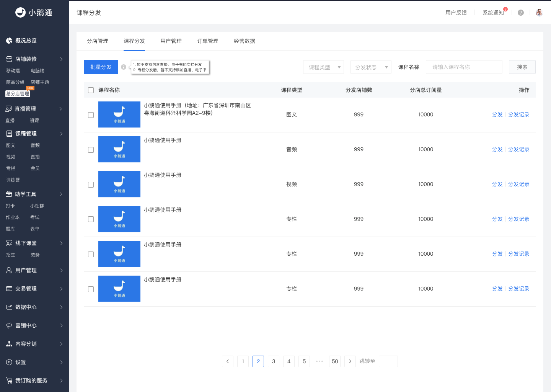Expand the 线下课堂 chevron
Screen dimensions: 551x392
coord(61,243)
